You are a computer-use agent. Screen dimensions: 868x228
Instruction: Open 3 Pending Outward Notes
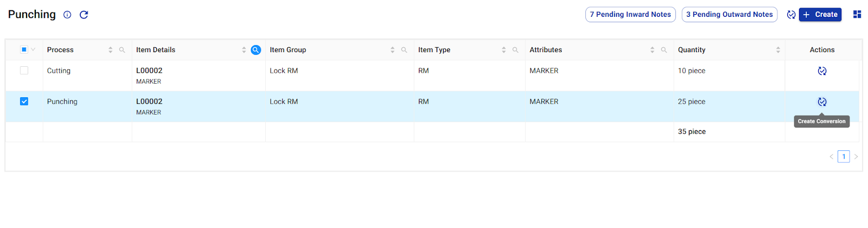pos(729,15)
